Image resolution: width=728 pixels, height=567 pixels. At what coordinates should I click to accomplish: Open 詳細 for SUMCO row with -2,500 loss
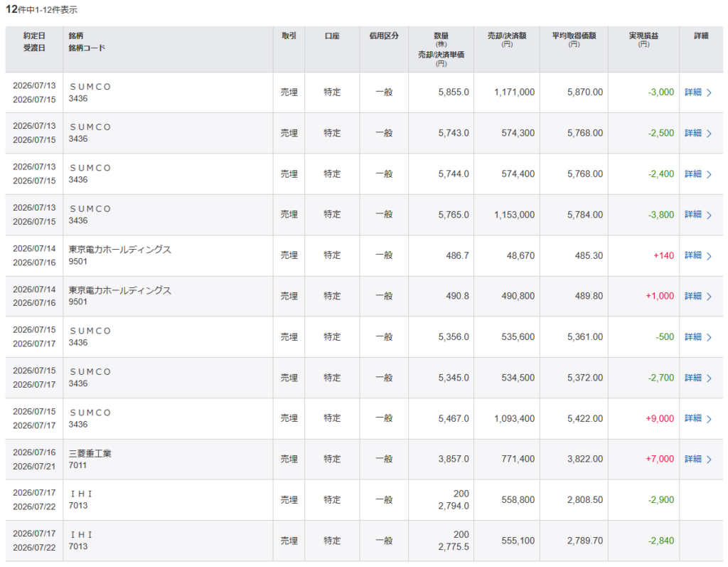(x=698, y=133)
